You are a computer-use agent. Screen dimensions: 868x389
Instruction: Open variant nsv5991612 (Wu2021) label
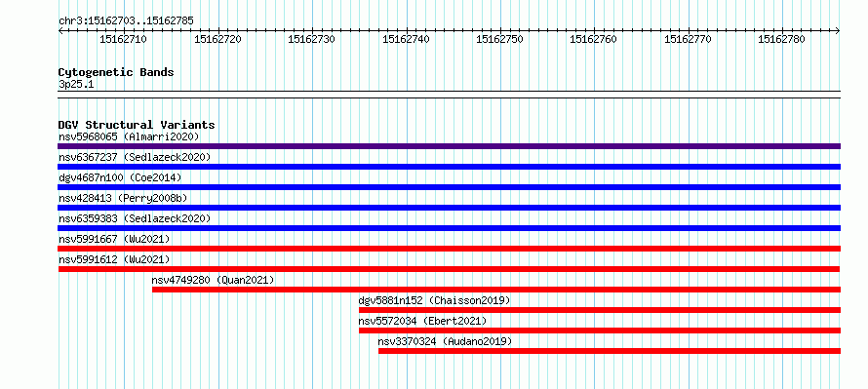[x=114, y=259]
